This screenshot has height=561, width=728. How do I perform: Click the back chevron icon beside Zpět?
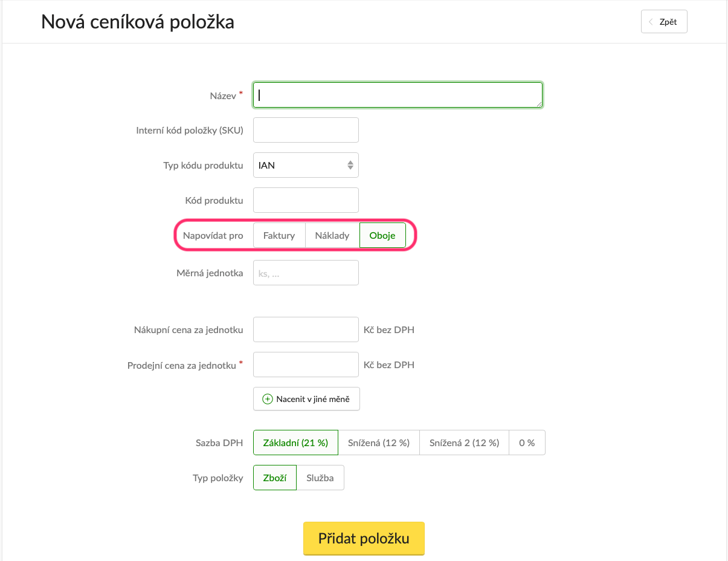(x=651, y=22)
